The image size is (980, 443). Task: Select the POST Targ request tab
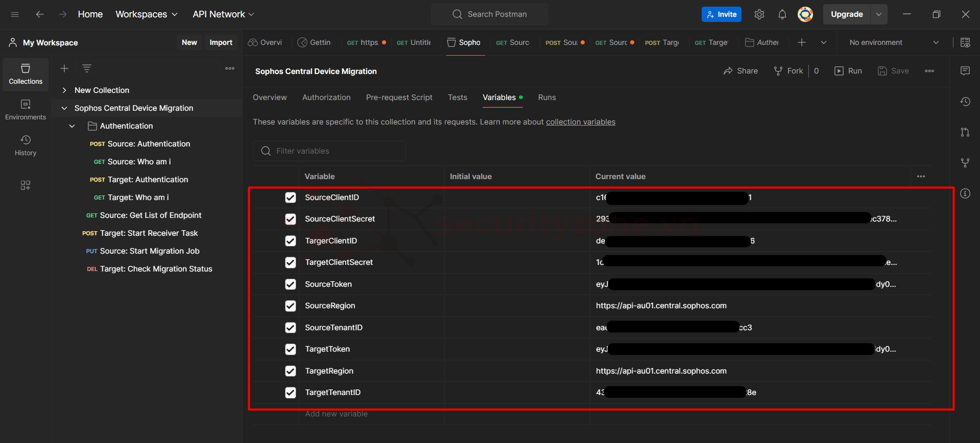(x=662, y=42)
